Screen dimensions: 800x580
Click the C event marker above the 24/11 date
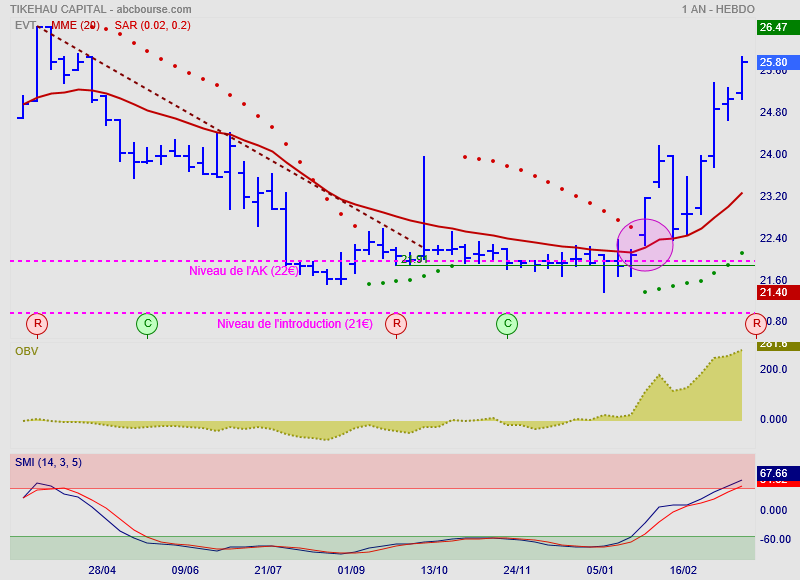(x=507, y=323)
